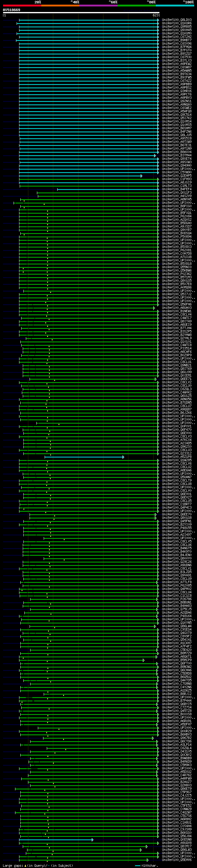197x868 pixels.
Task: Open hit UniRef100_Q9M885
Action: (176, 26)
